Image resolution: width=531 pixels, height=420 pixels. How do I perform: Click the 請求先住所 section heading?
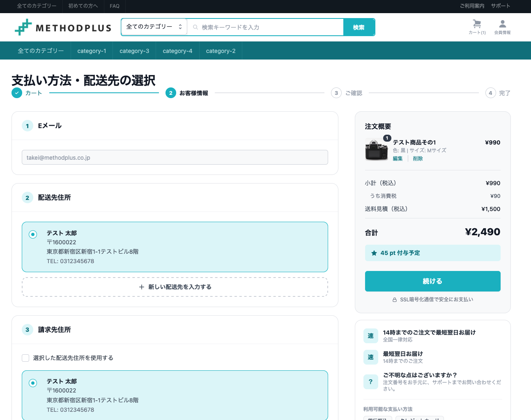point(54,330)
